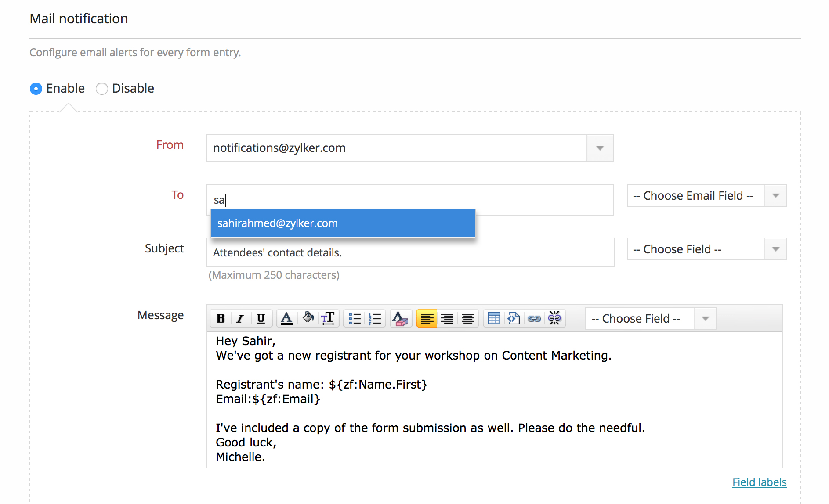Open the Subject's Choose Field dropdown

(x=706, y=249)
